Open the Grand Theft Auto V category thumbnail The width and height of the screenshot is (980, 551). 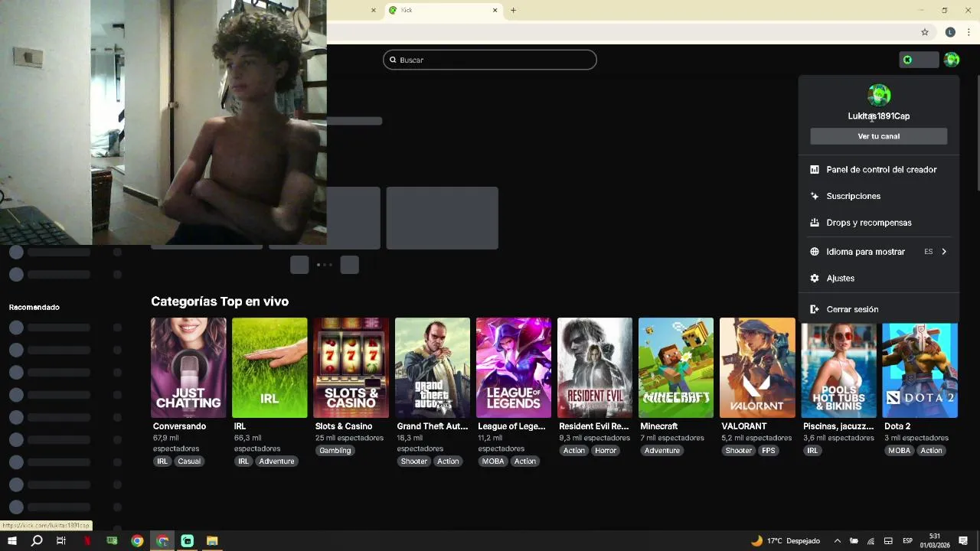(x=433, y=367)
